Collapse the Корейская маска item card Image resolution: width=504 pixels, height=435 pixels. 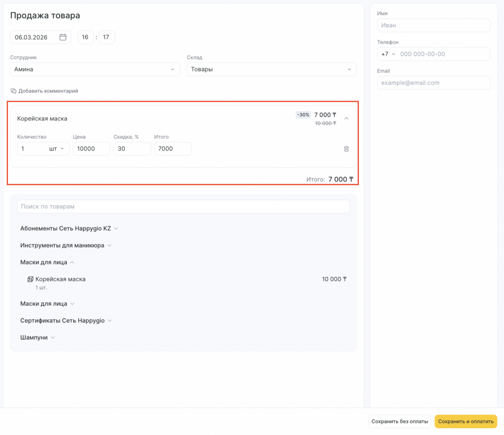point(346,119)
